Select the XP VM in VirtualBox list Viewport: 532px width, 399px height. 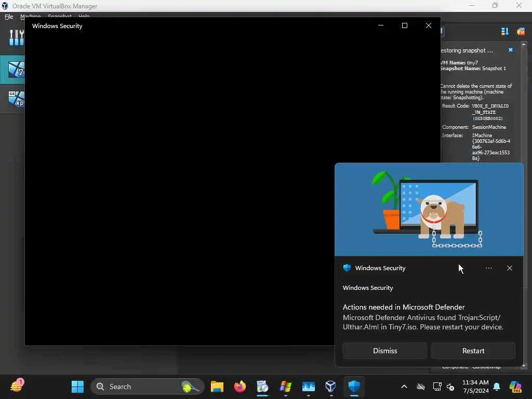[12, 99]
